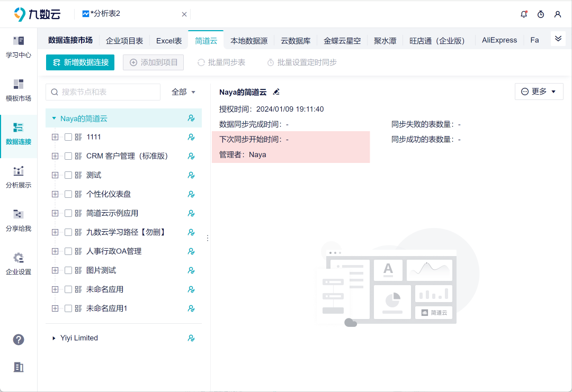Check the 九数云学习路径【勿删】checkbox
Image resolution: width=572 pixels, height=392 pixels.
coord(68,232)
